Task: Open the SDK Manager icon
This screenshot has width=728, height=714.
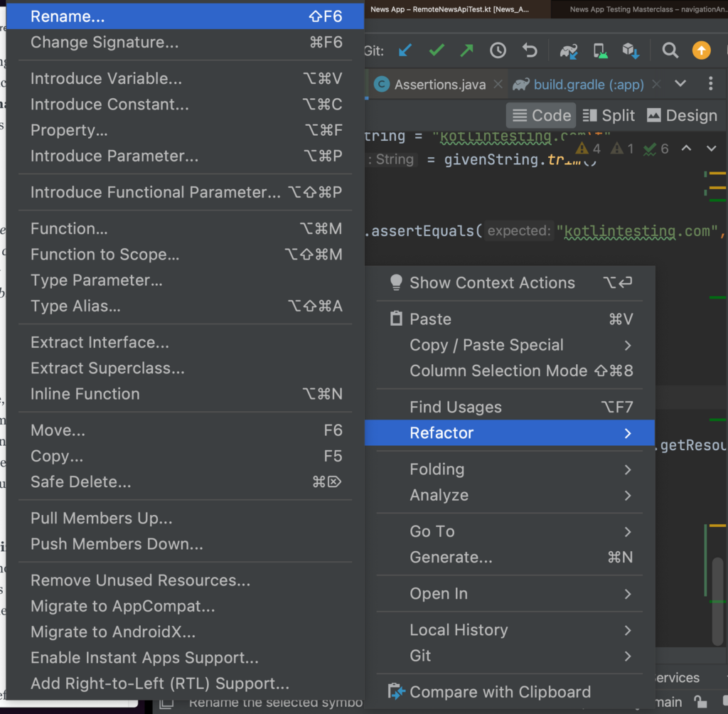Action: (x=631, y=50)
